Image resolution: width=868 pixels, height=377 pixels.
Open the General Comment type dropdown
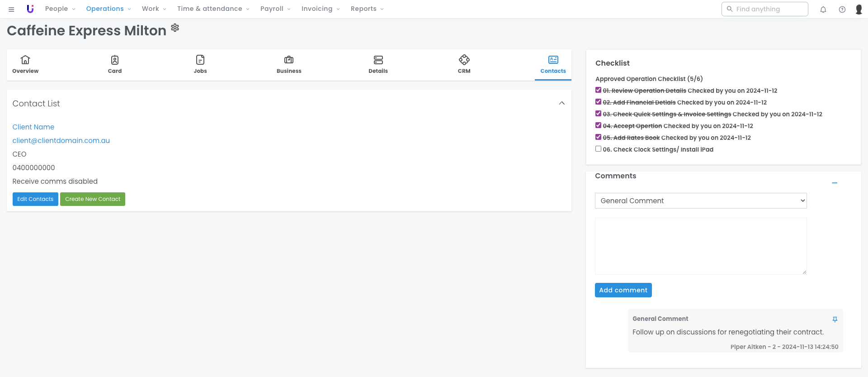(700, 201)
